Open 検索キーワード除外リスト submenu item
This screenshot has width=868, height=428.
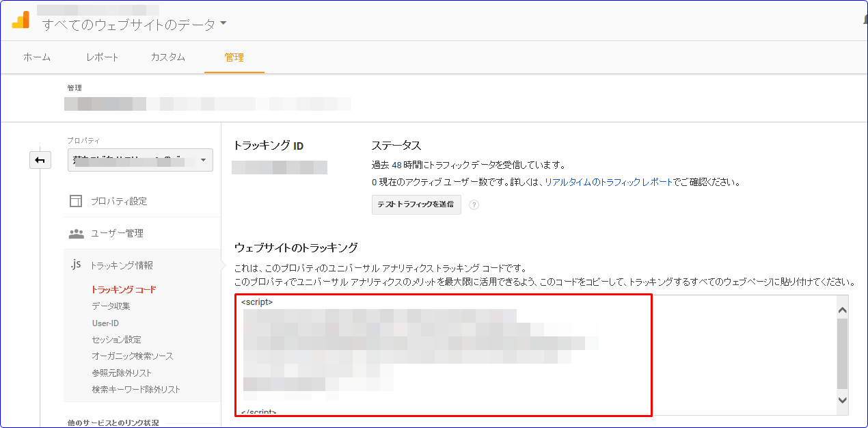click(x=136, y=390)
